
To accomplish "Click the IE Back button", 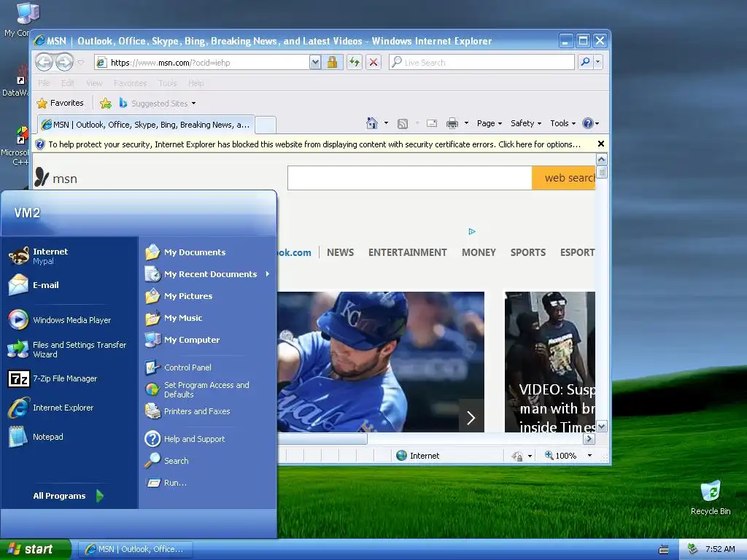I will [44, 63].
